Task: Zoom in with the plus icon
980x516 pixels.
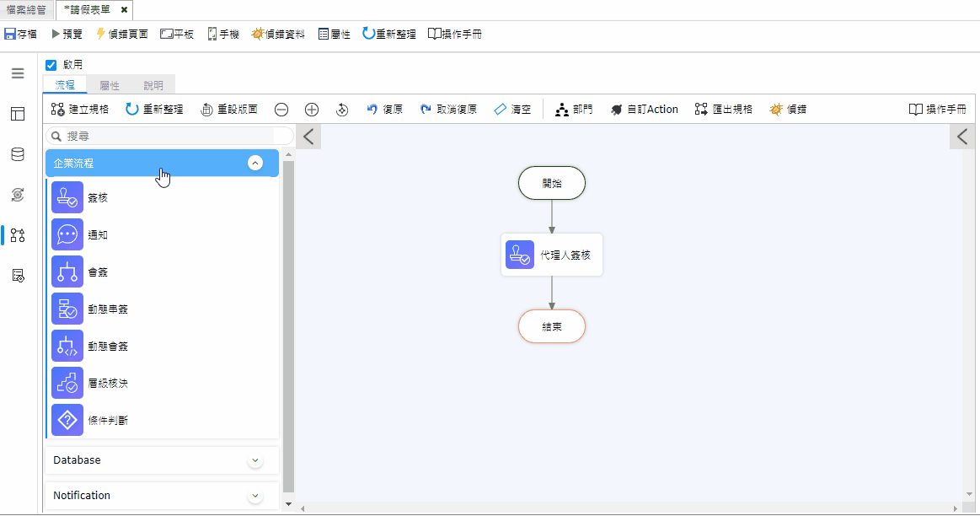Action: [311, 110]
